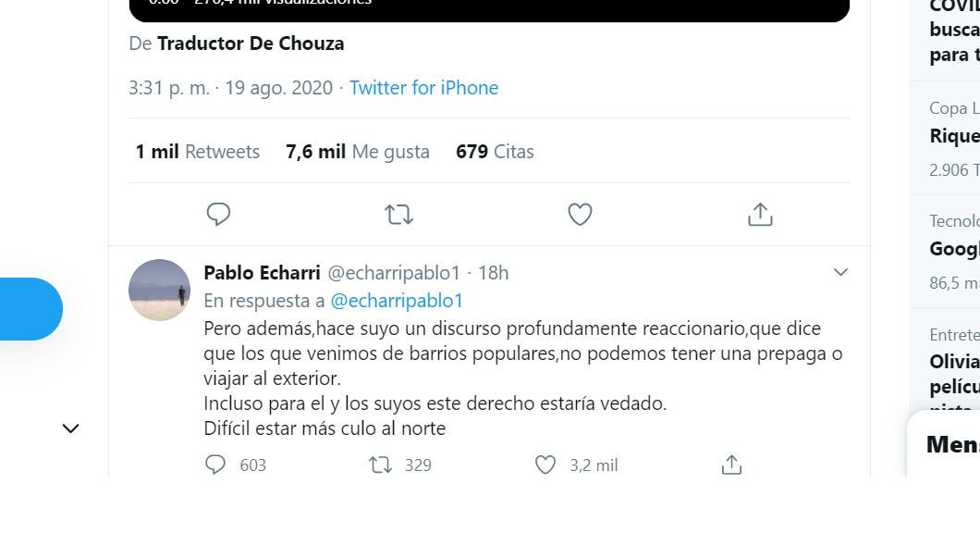
Task: Click Pablo Echarri's avatar thumbnail
Action: pyautogui.click(x=159, y=290)
